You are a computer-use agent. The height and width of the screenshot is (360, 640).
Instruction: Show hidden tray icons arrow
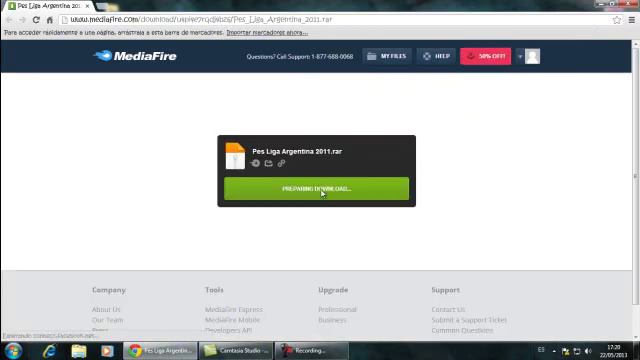[554, 351]
